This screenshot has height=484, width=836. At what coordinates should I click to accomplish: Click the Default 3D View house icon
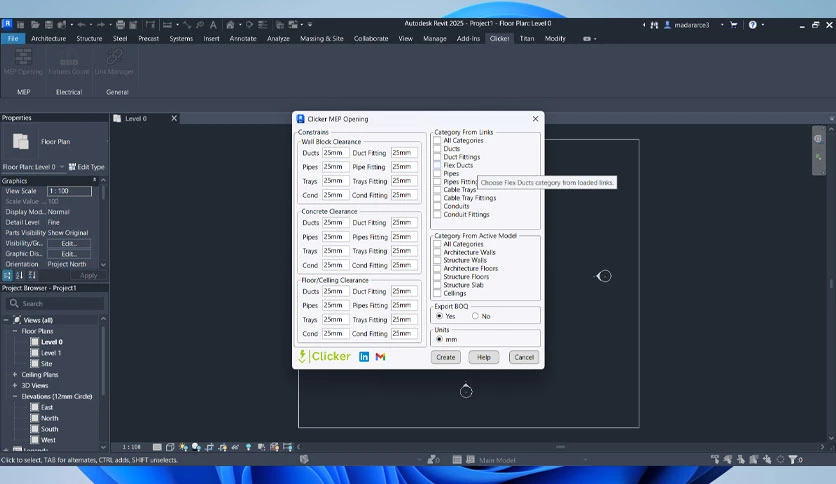pyautogui.click(x=230, y=25)
